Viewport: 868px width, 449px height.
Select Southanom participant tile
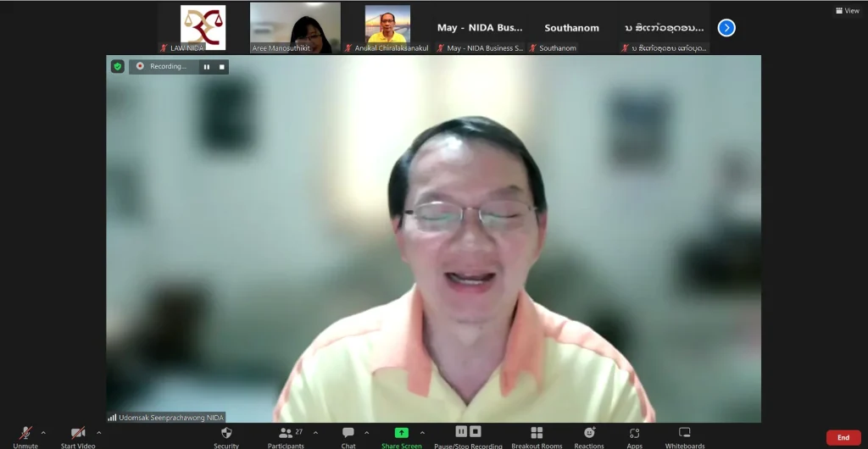coord(571,28)
